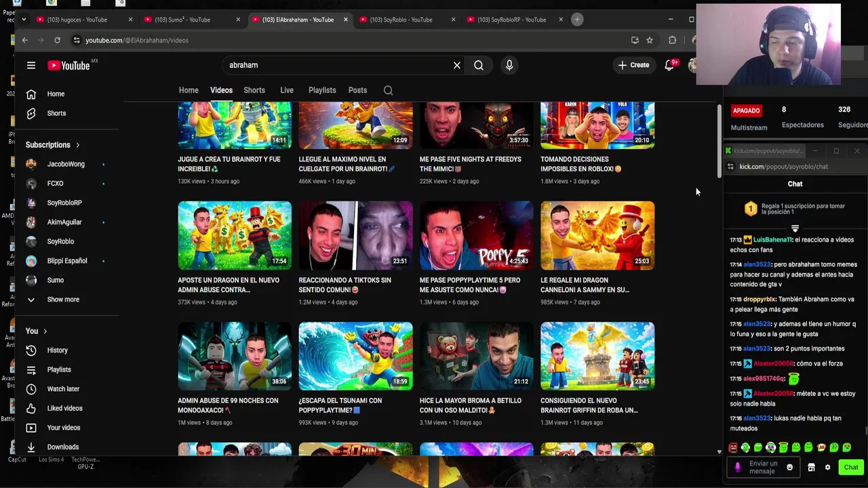Open JacoboWong subscription channel
Image resolution: width=868 pixels, height=488 pixels.
[x=66, y=164]
